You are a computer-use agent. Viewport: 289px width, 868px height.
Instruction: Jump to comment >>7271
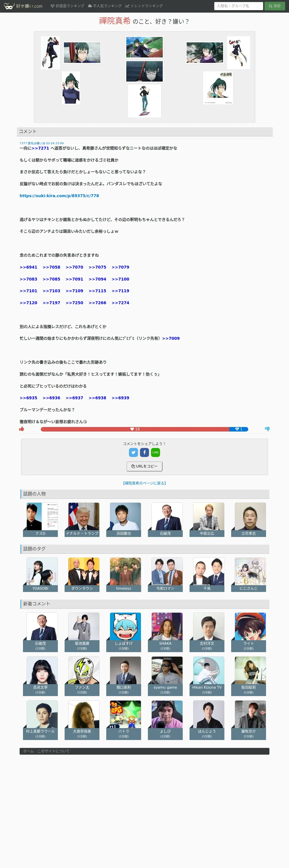(x=40, y=148)
